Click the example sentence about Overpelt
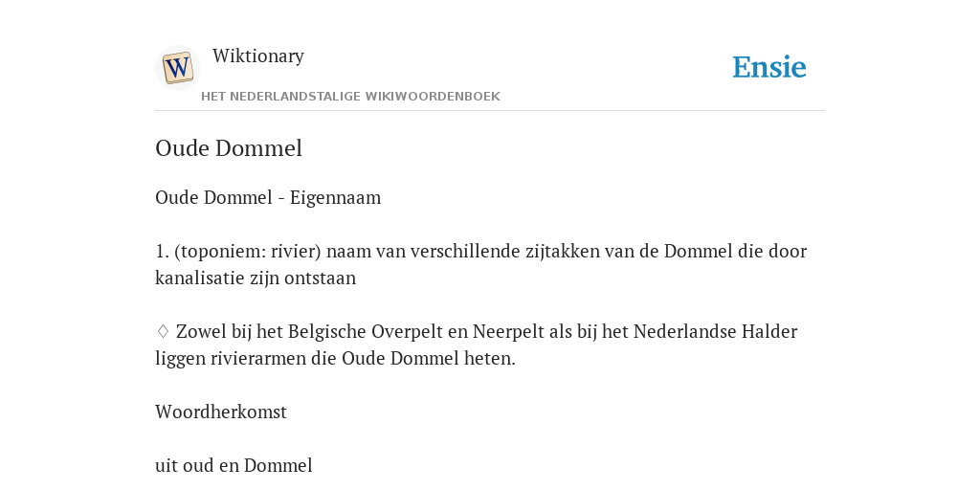Viewport: 980px width, 490px height. click(477, 345)
